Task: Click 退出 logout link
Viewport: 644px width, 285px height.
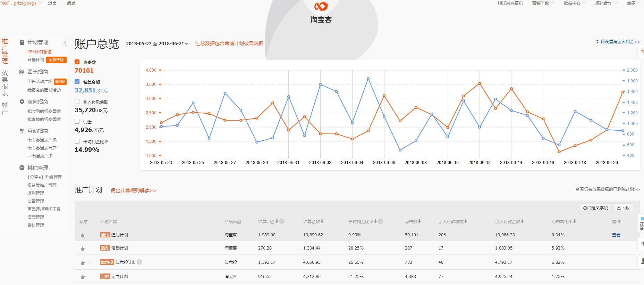Action: 52,3
